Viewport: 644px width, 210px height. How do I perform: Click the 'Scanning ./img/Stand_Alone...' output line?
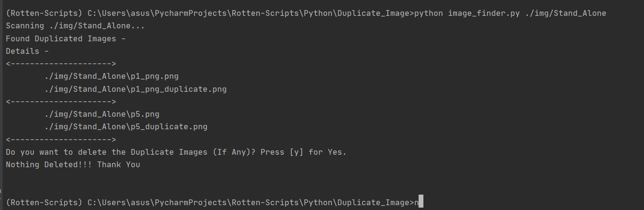(75, 26)
